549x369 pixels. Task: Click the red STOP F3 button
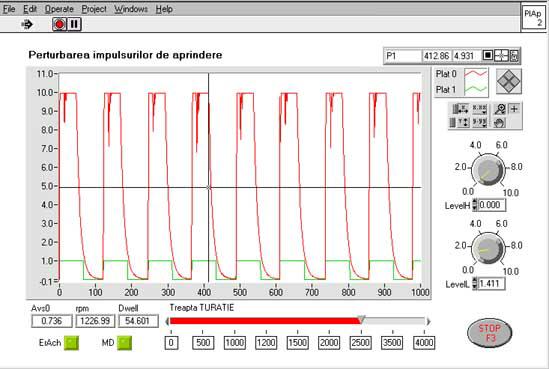[489, 333]
